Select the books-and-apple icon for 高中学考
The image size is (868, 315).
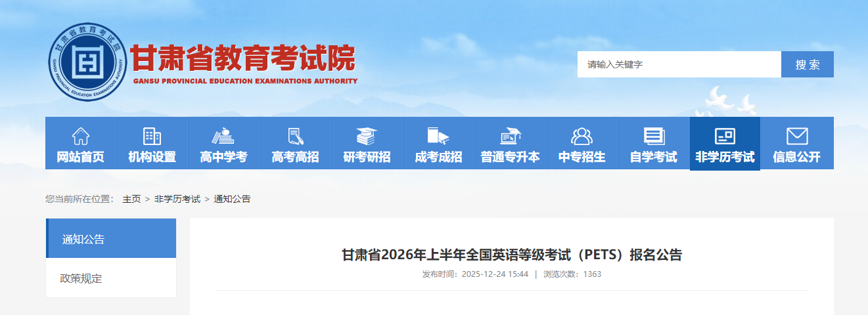pyautogui.click(x=223, y=136)
